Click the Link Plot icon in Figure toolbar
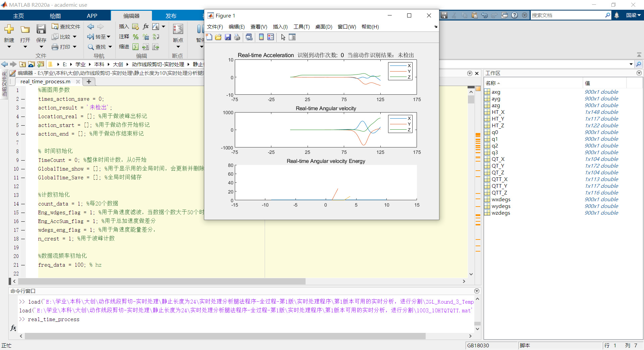644x350 pixels. (249, 37)
